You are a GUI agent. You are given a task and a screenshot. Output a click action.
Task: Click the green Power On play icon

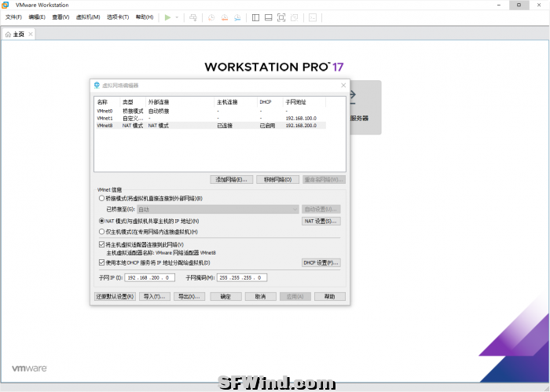click(167, 17)
